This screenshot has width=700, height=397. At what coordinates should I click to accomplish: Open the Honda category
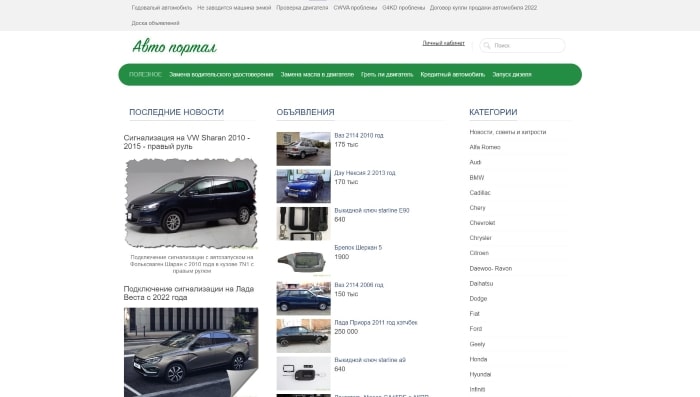478,359
